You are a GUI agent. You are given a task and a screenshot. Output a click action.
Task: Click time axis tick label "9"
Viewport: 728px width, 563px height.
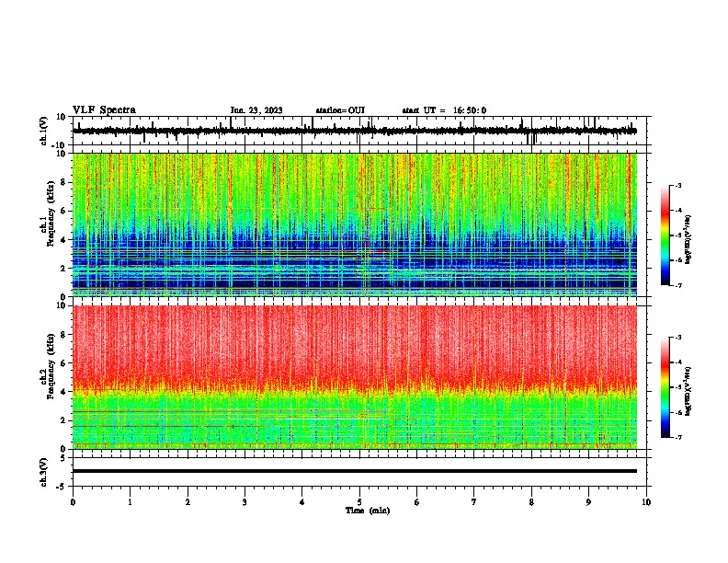pyautogui.click(x=588, y=502)
